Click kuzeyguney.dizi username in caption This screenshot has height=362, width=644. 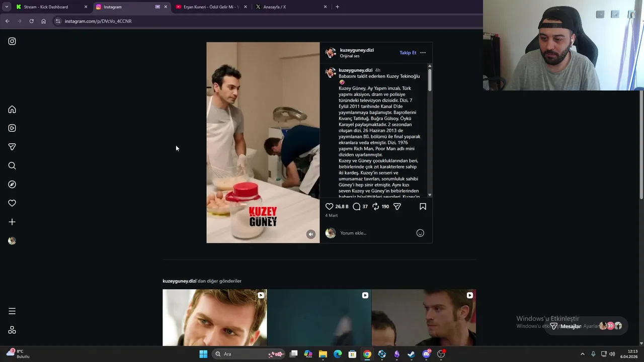[355, 70]
